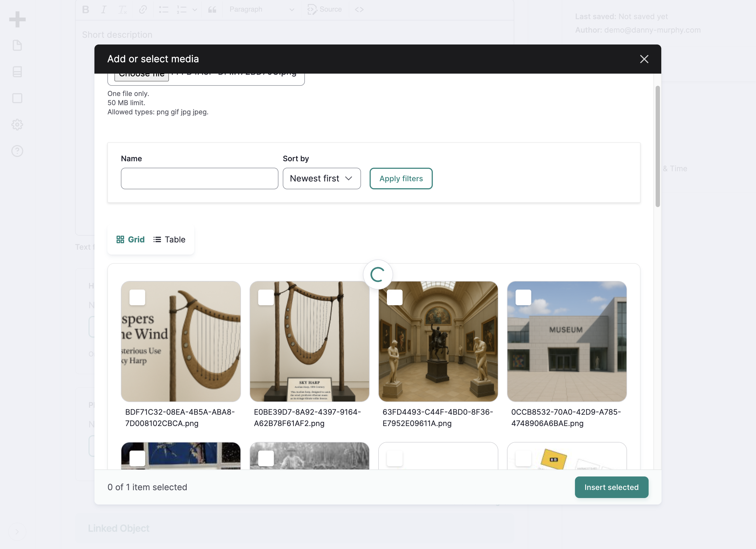756x549 pixels.
Task: Click the Numbered list icon
Action: coord(181,9)
